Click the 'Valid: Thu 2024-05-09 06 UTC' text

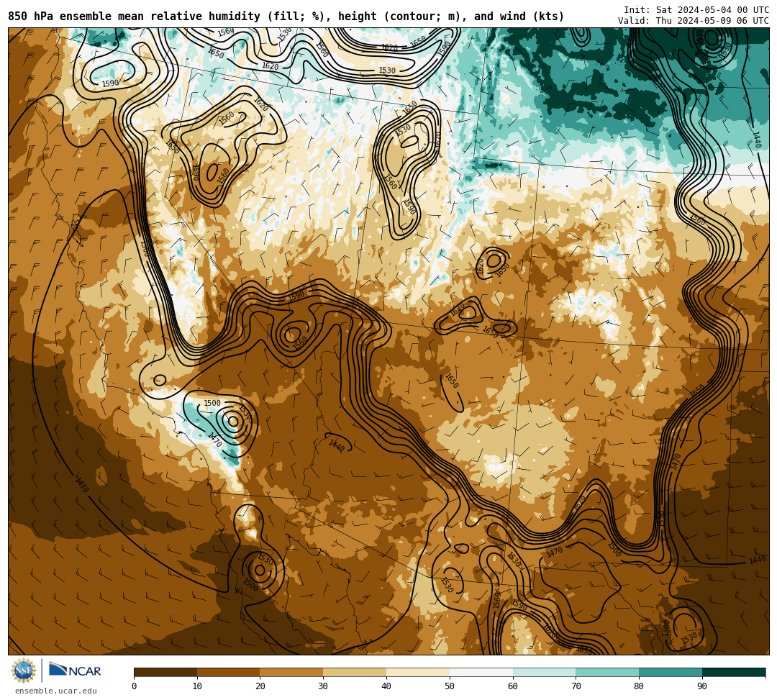point(694,21)
